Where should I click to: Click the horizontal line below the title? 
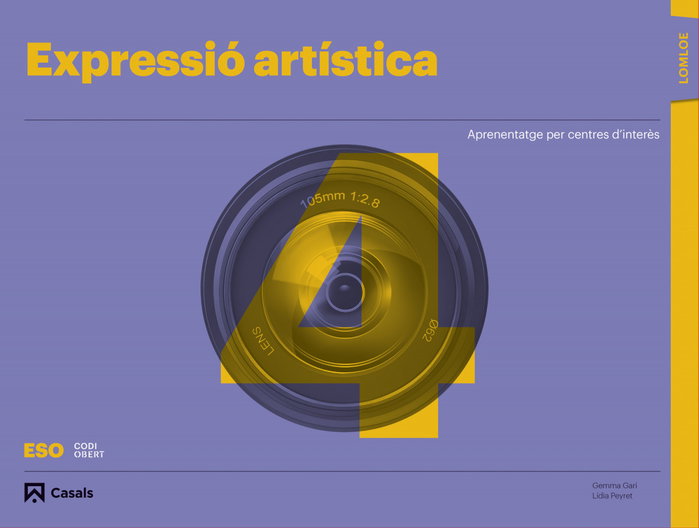(342, 120)
